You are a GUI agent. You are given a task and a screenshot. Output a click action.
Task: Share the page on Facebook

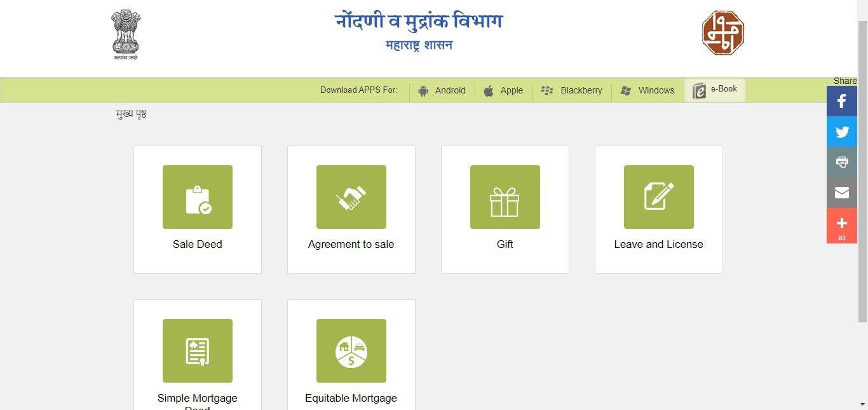pyautogui.click(x=842, y=101)
